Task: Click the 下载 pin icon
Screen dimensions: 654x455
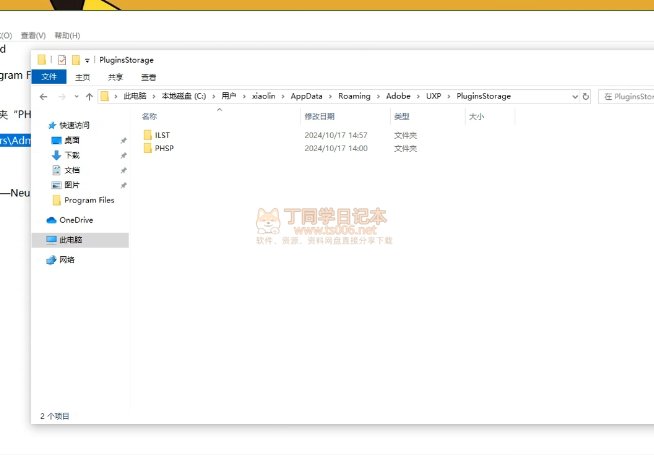Action: pos(123,156)
